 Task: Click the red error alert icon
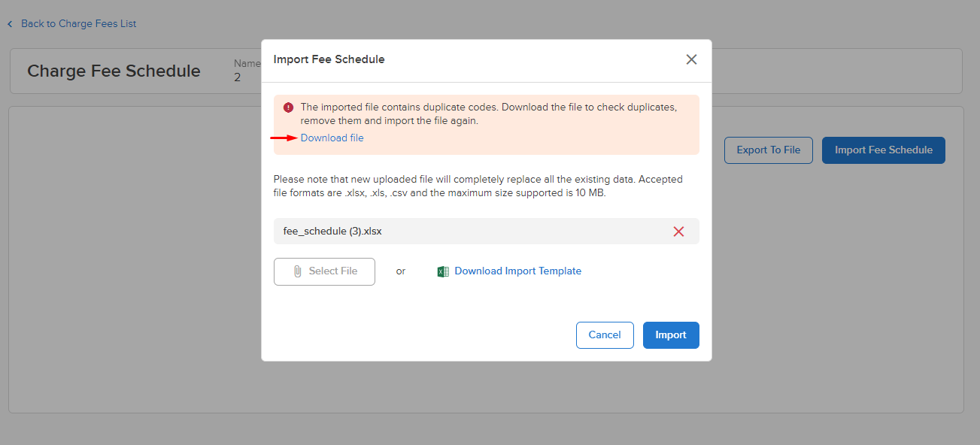click(288, 107)
